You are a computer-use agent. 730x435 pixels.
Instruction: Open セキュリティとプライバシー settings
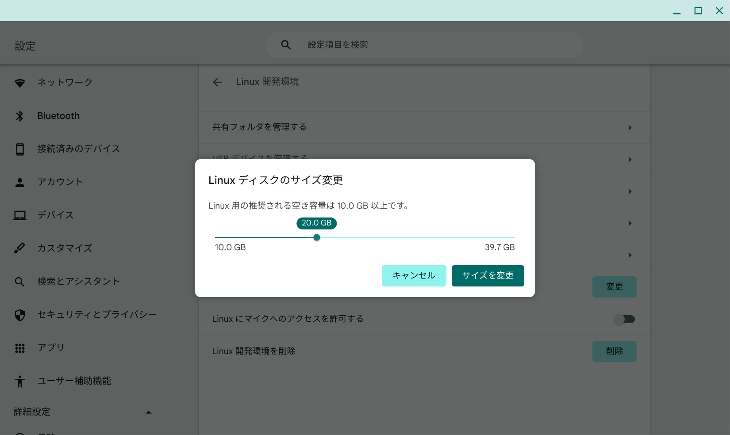point(97,314)
